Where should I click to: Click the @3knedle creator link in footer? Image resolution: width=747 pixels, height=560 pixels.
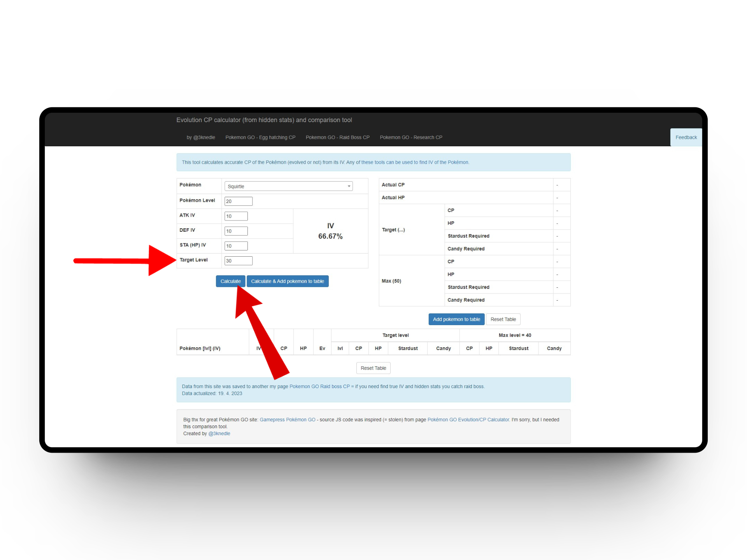[x=219, y=434]
